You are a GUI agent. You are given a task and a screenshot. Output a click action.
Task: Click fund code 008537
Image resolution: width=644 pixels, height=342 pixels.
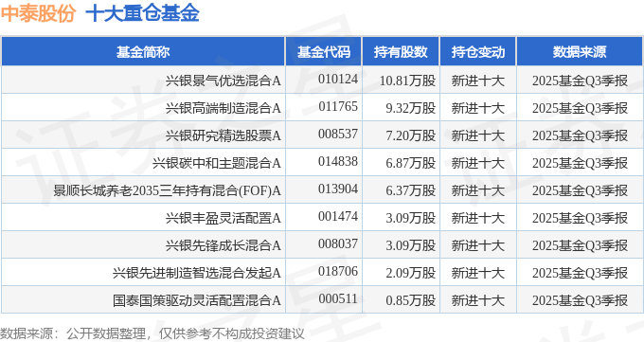pyautogui.click(x=338, y=134)
